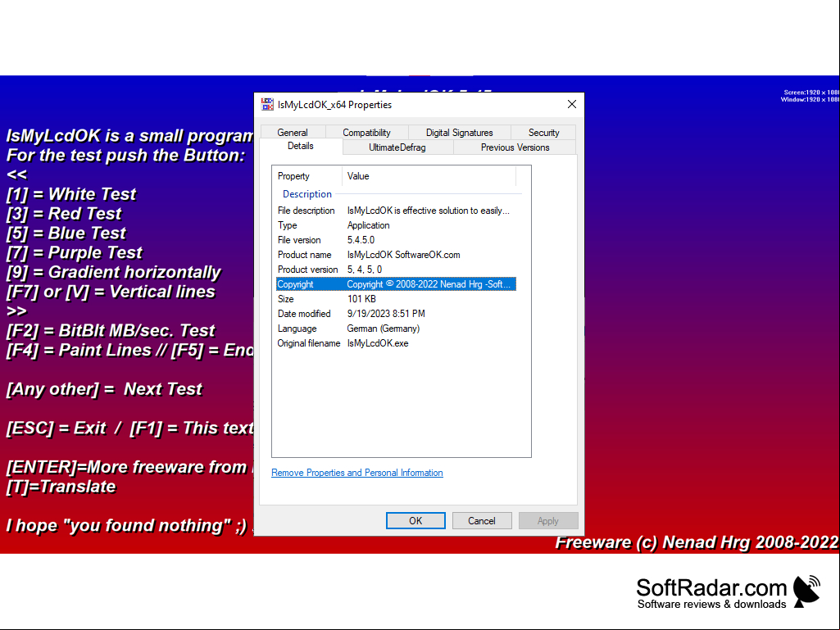
Task: Click '[5] = Blue Test' in IsMyLcdOK window
Action: pyautogui.click(x=66, y=233)
